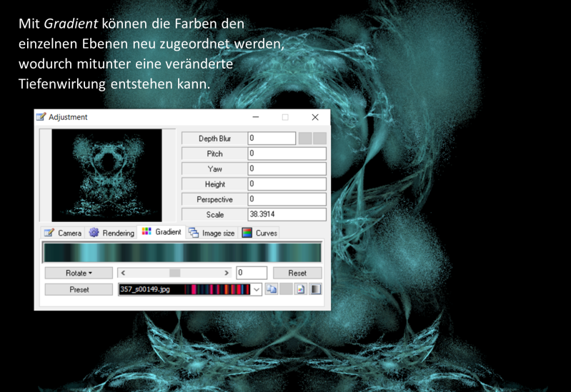Minimize the Adjustment window
The width and height of the screenshot is (571, 392).
(256, 117)
